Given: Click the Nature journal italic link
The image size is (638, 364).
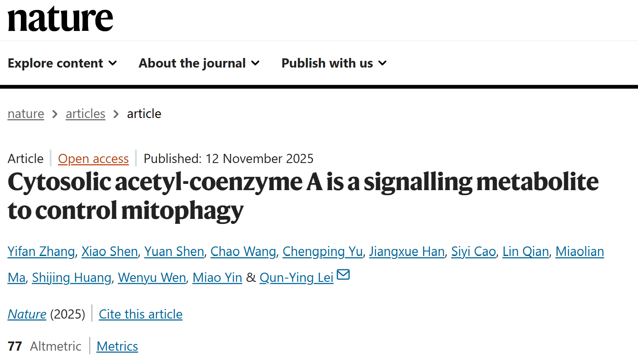Looking at the screenshot, I should pyautogui.click(x=27, y=314).
